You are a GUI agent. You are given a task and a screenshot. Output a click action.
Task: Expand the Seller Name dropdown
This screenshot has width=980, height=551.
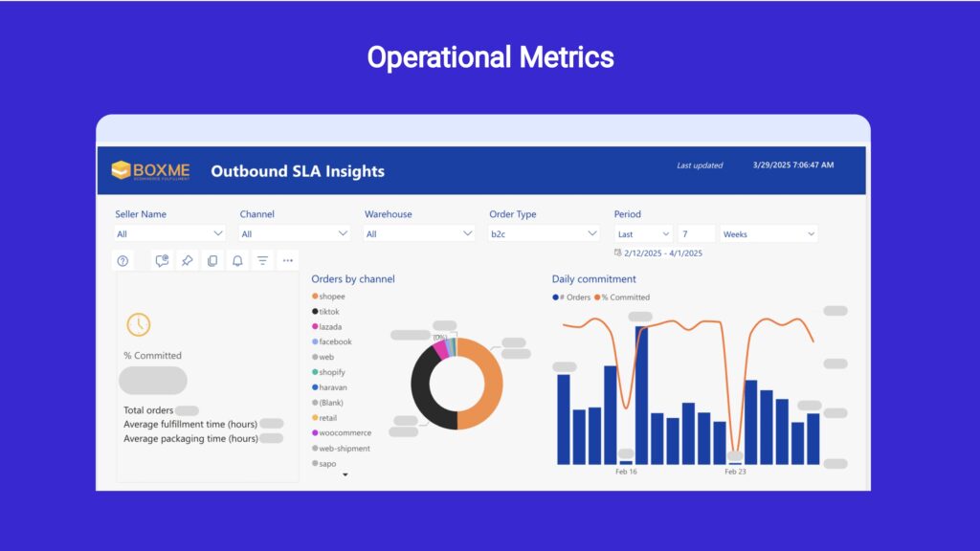click(x=170, y=233)
